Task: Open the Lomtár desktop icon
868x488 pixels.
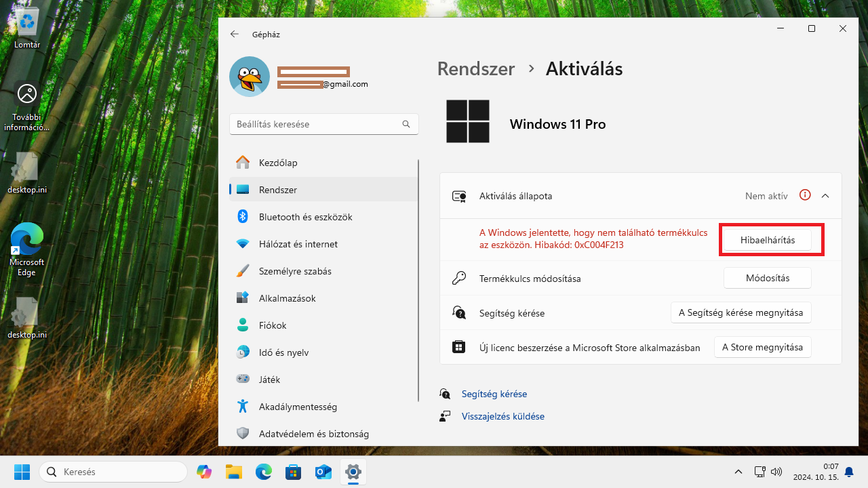Action: tap(27, 28)
